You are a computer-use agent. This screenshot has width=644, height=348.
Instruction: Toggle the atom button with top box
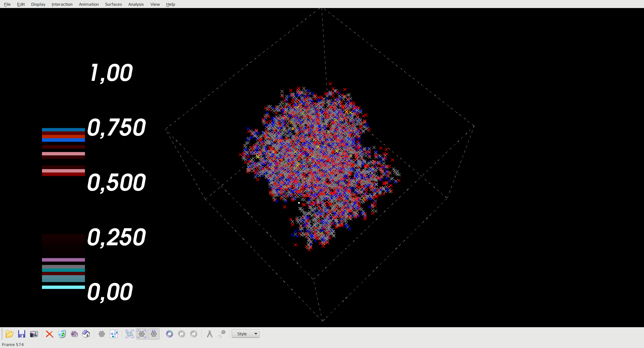tap(154, 334)
